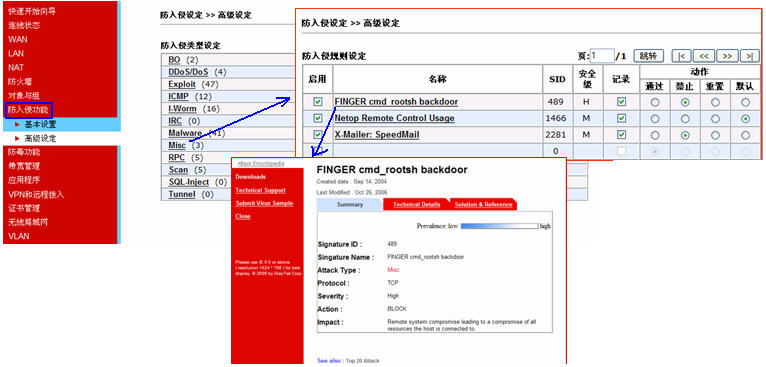Open the Misc intrusion type
This screenshot has width=766, height=367.
tap(177, 145)
